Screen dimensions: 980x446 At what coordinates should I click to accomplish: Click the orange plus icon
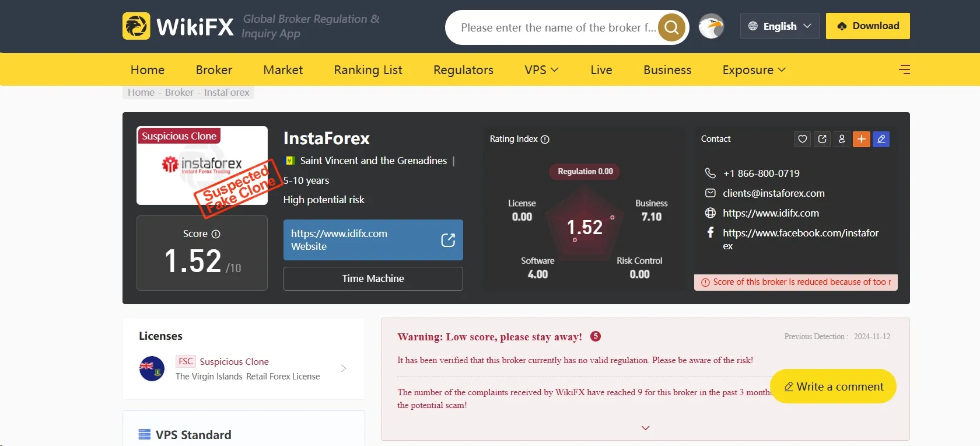pos(862,139)
